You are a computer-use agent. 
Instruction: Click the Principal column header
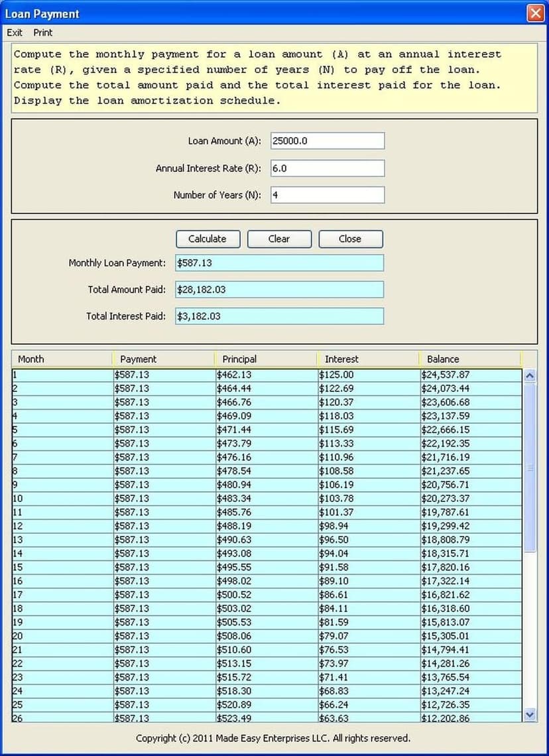click(x=266, y=359)
